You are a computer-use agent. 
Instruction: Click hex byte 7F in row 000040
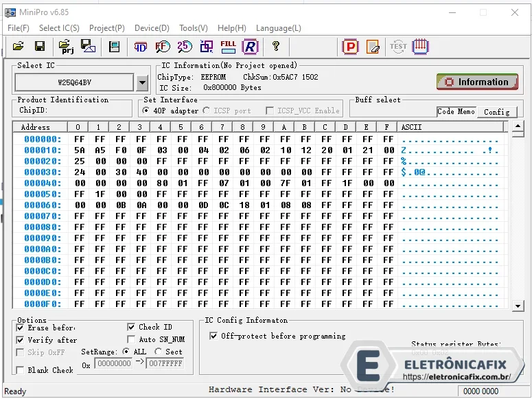click(286, 183)
